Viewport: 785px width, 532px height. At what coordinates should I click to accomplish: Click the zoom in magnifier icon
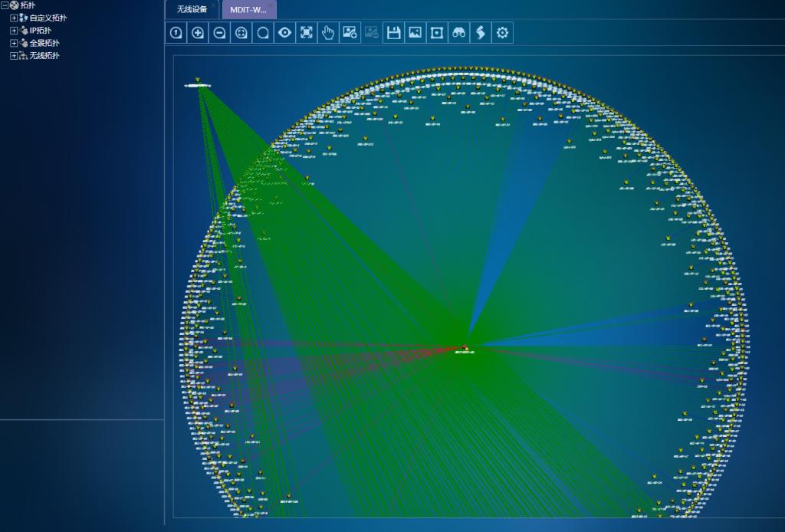(x=198, y=33)
